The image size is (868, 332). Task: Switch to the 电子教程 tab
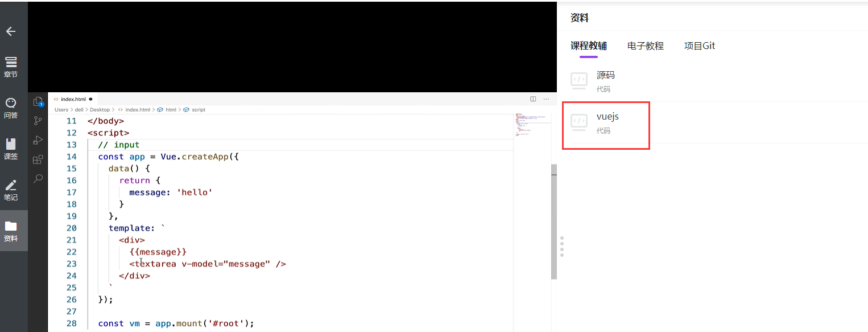pyautogui.click(x=646, y=46)
